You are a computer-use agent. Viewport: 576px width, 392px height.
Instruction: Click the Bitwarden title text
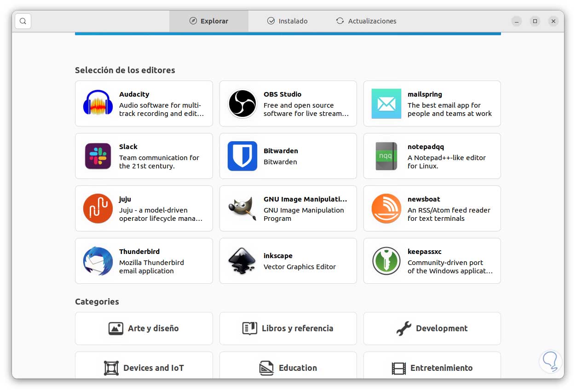281,151
